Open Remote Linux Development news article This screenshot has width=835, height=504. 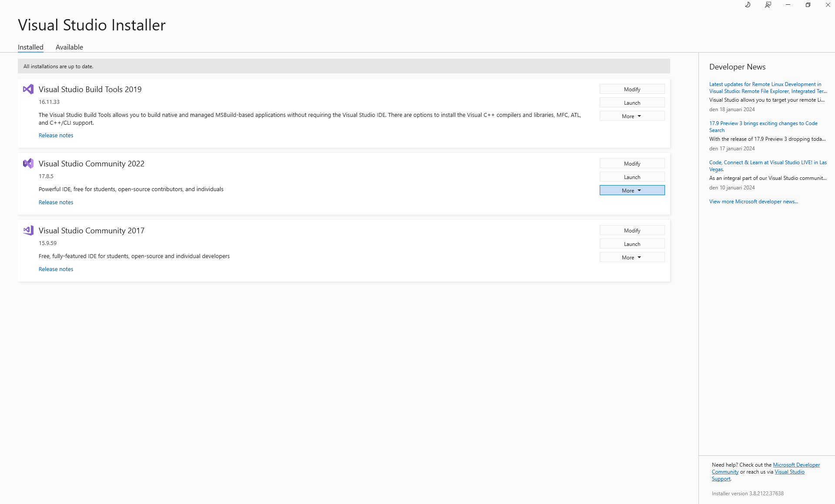[768, 88]
